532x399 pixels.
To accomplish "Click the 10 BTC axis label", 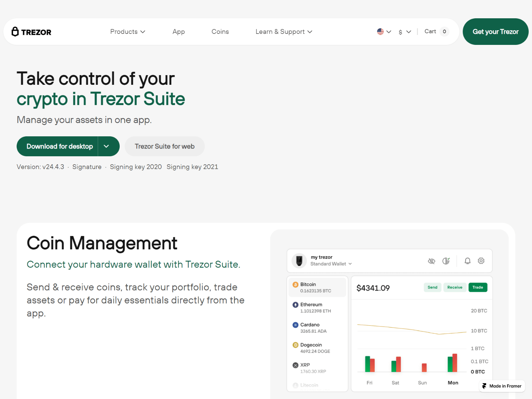I will click(x=479, y=331).
